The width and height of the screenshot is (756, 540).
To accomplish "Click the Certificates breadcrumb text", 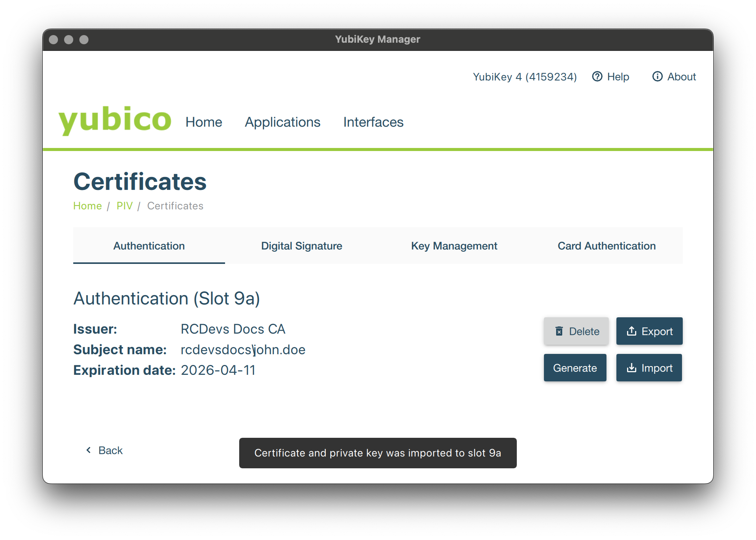I will (175, 206).
